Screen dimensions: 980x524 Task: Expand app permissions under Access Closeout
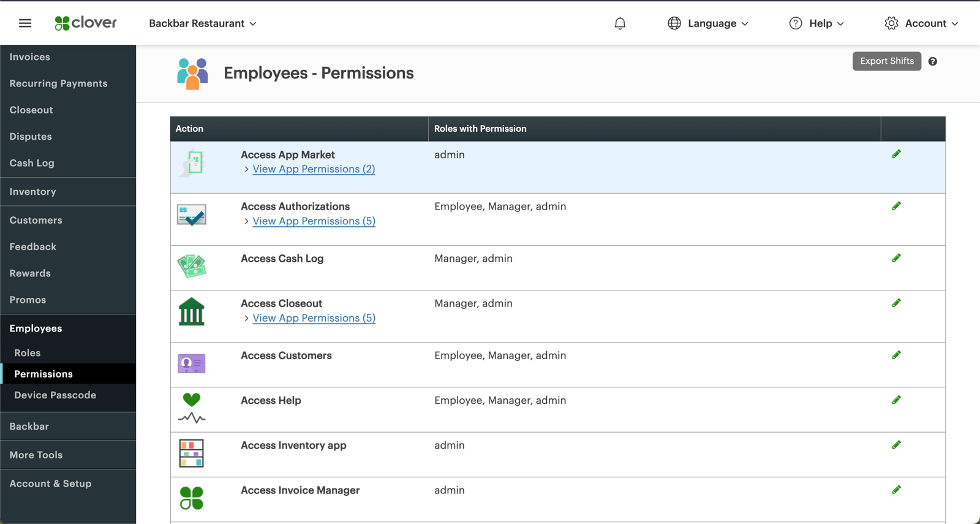[314, 318]
